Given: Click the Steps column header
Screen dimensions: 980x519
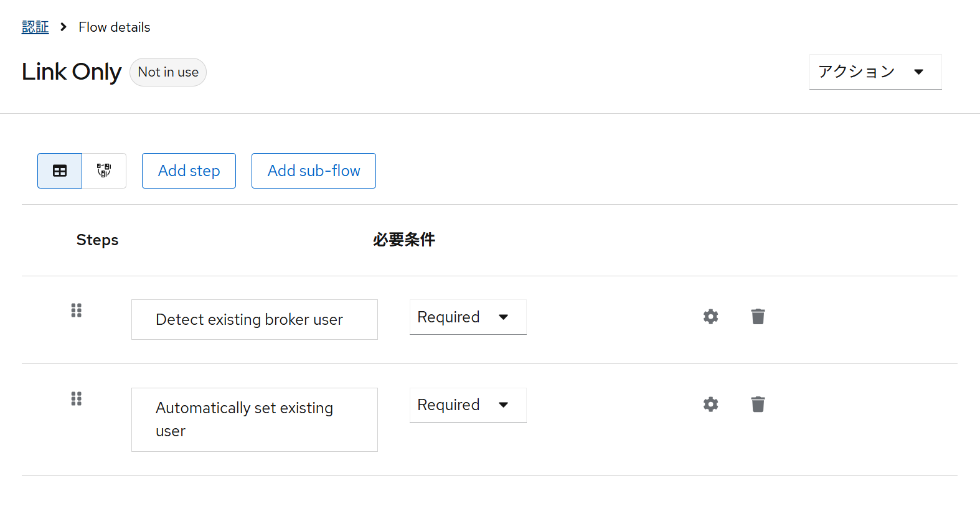Looking at the screenshot, I should tap(97, 240).
